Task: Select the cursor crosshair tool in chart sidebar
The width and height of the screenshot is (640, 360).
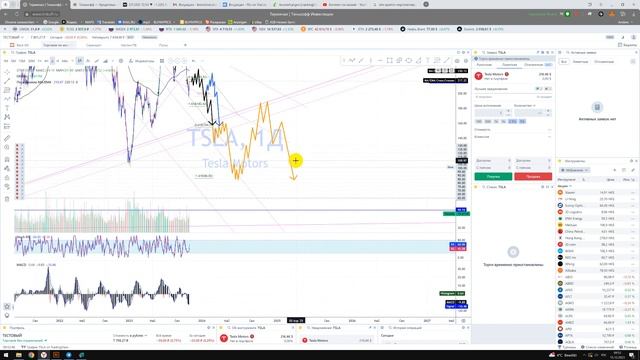Action: click(7, 72)
